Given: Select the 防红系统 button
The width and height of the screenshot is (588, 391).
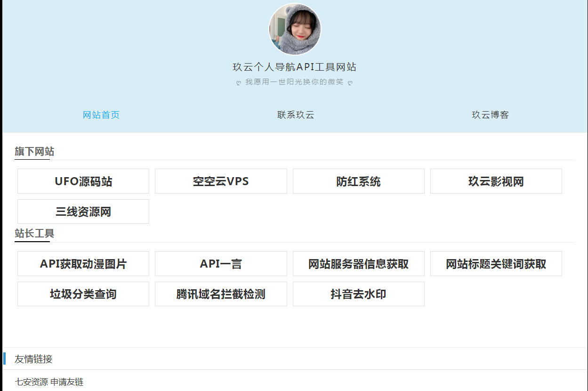Looking at the screenshot, I should 359,181.
